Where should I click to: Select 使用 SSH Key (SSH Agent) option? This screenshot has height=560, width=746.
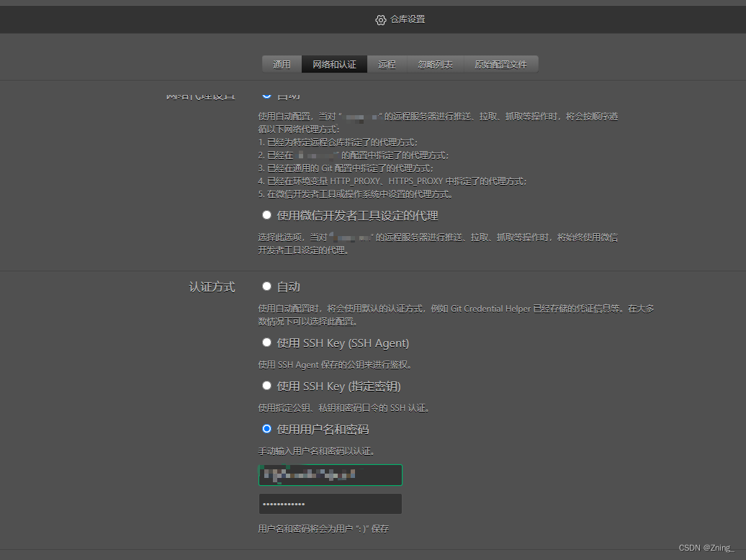click(267, 343)
